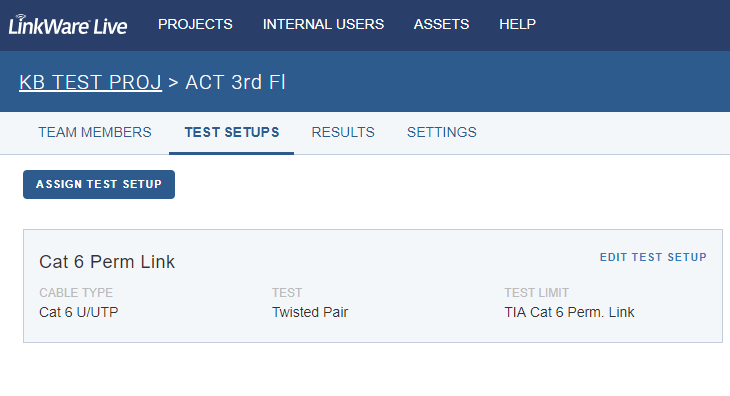Switch to the RESULTS tab
The height and width of the screenshot is (396, 730).
point(343,132)
